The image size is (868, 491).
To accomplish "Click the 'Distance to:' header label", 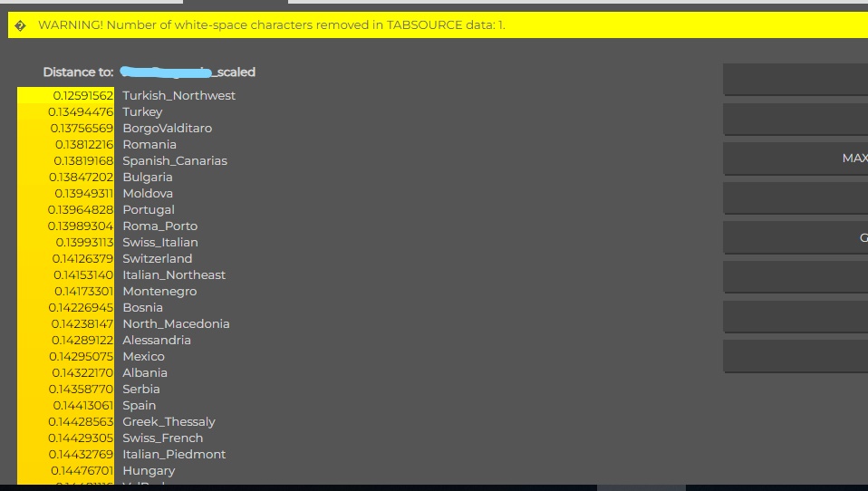I will [x=78, y=72].
